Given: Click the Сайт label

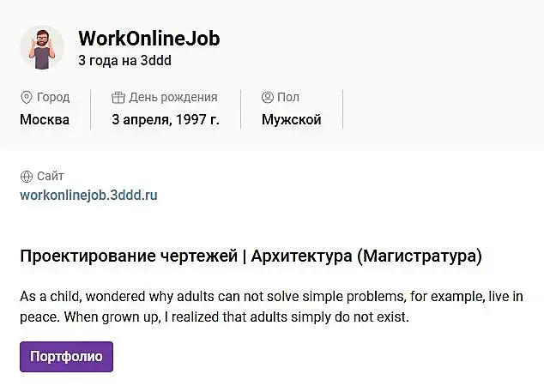Looking at the screenshot, I should (x=51, y=177).
